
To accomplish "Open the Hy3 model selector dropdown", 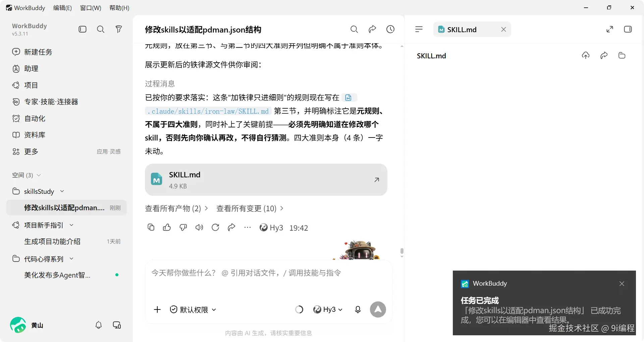I will (328, 309).
